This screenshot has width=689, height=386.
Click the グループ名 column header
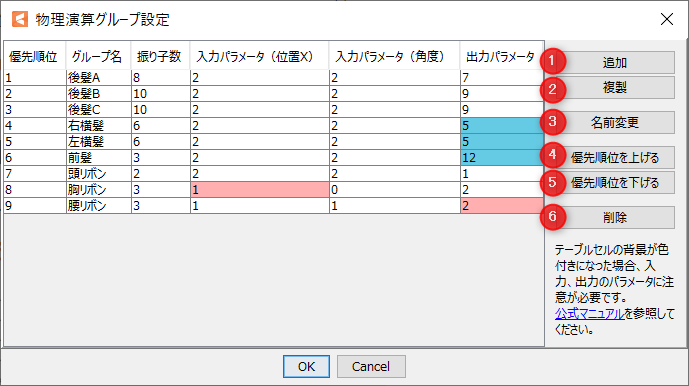(x=98, y=56)
